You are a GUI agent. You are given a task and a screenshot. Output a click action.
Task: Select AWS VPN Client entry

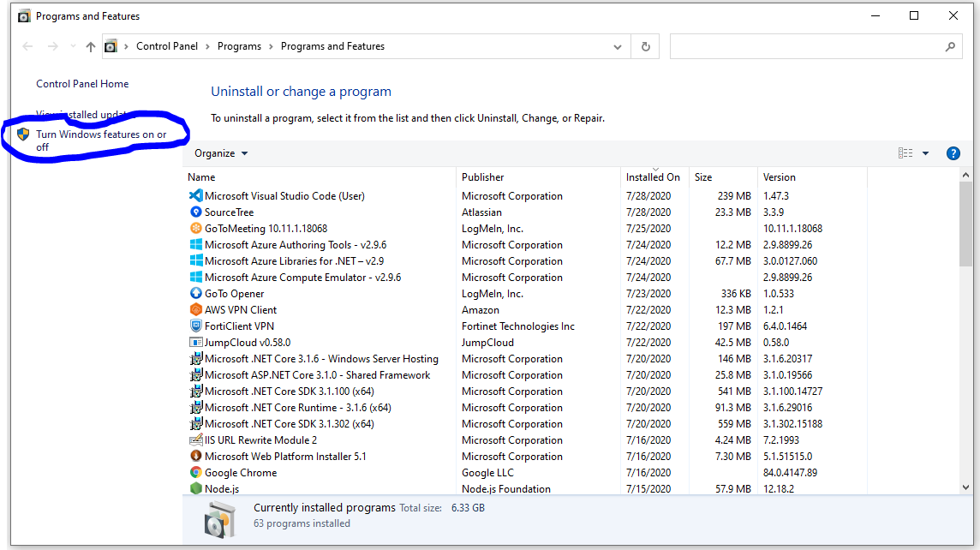[241, 310]
